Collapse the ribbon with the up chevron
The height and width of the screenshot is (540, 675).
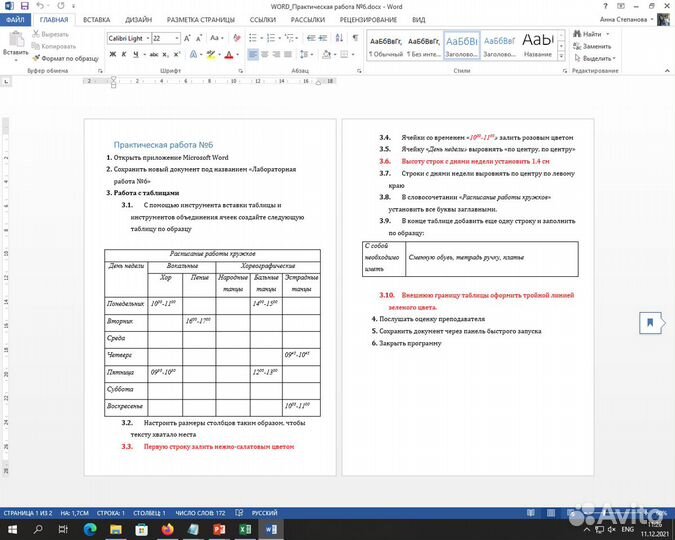click(667, 71)
